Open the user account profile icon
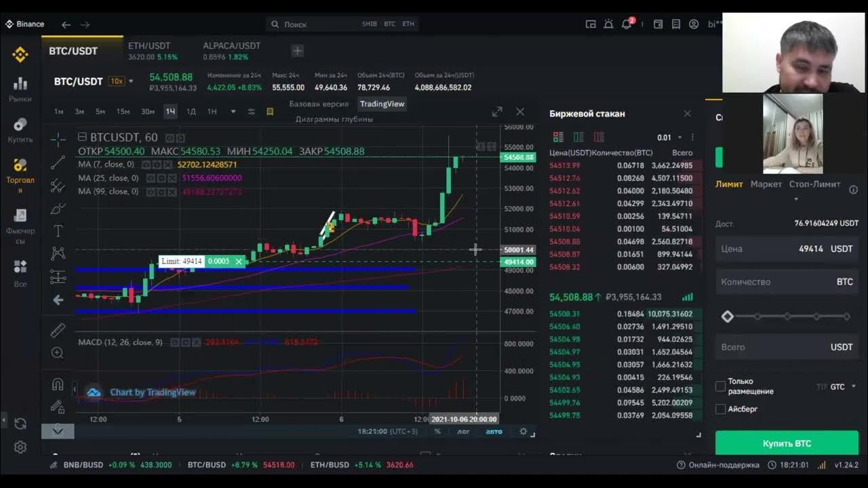The image size is (868, 488). pyautogui.click(x=694, y=24)
